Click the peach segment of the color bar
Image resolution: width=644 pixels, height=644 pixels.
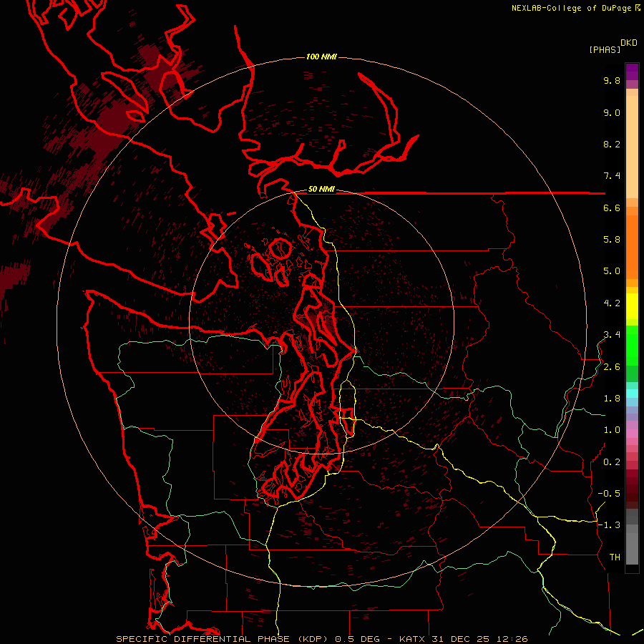[x=632, y=147]
